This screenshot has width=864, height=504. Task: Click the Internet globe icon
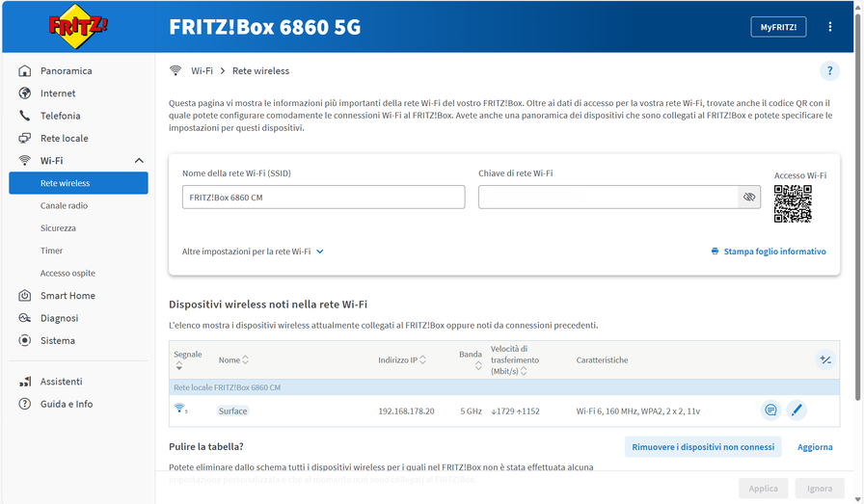click(25, 93)
